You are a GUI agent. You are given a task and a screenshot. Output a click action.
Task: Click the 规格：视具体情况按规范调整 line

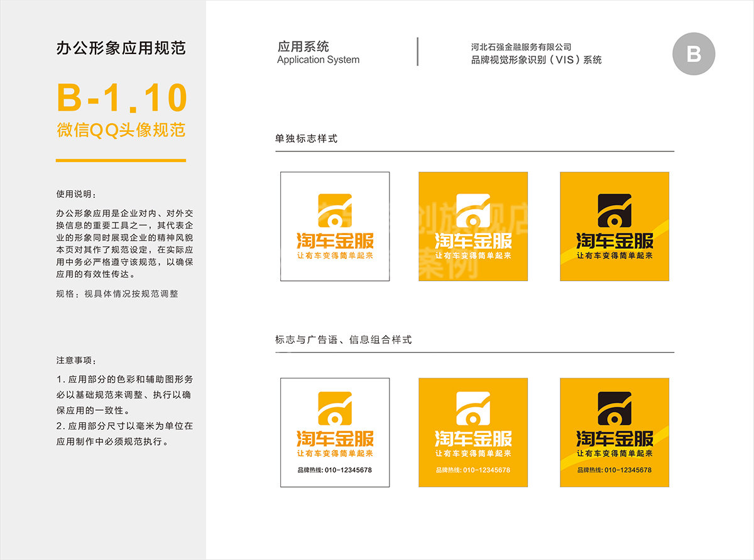click(117, 294)
